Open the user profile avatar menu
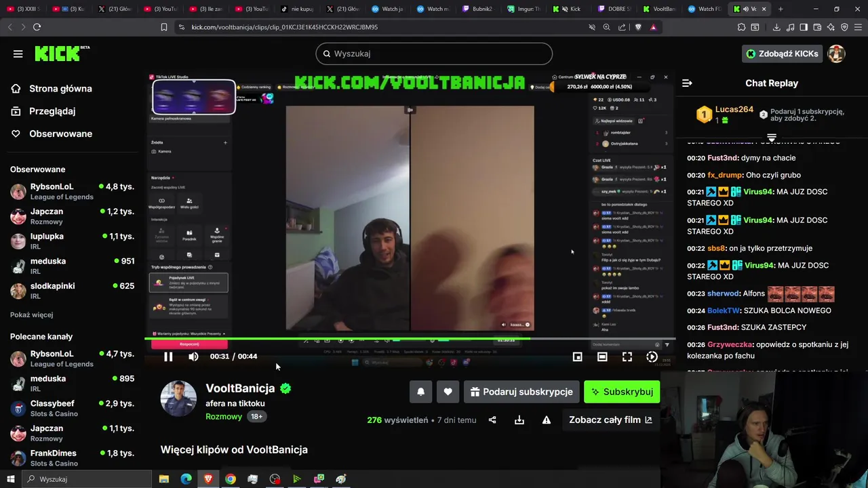868x488 pixels. pos(836,54)
